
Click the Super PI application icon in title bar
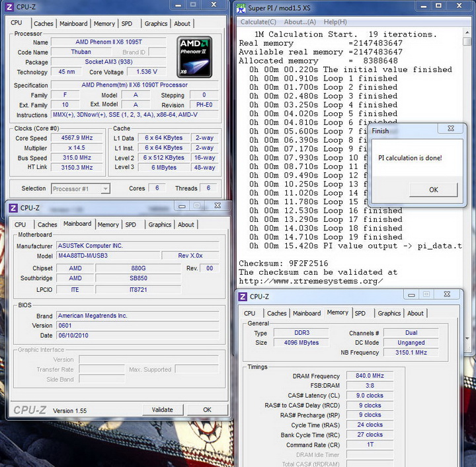point(241,8)
